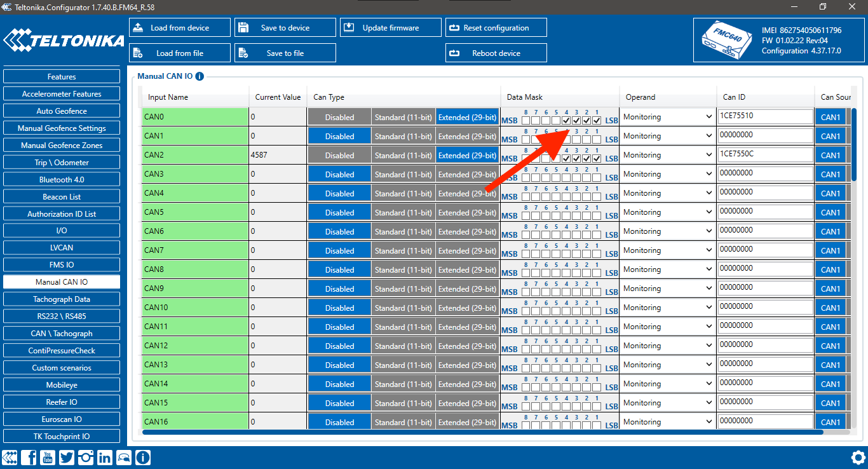Open Operand dropdown for CAN0 row
The height and width of the screenshot is (469, 868).
[667, 117]
